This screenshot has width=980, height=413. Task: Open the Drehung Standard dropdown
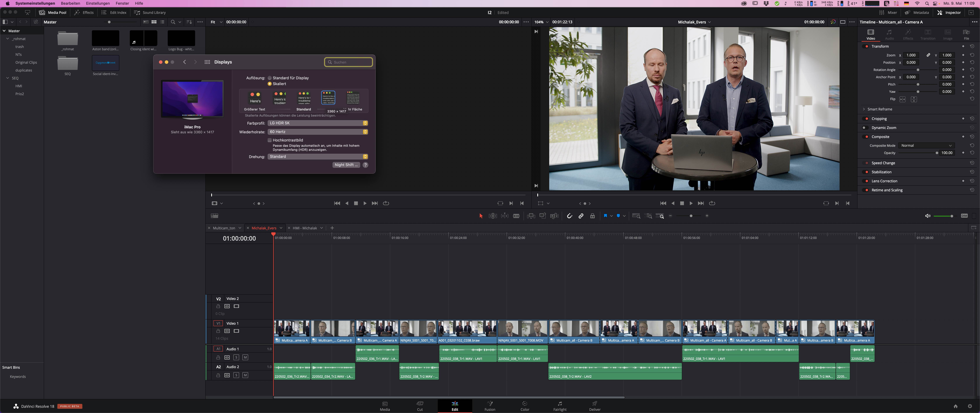(x=318, y=157)
